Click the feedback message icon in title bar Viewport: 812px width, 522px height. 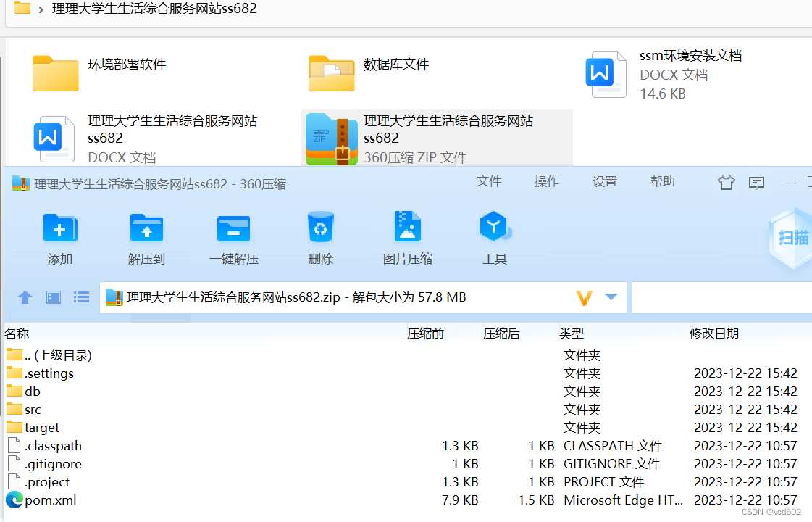pos(757,183)
